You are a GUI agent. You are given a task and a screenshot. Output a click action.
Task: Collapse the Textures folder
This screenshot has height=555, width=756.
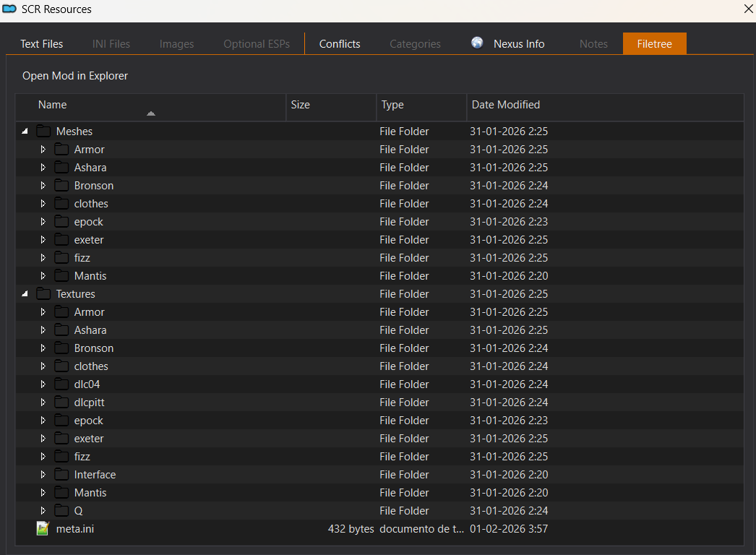25,293
